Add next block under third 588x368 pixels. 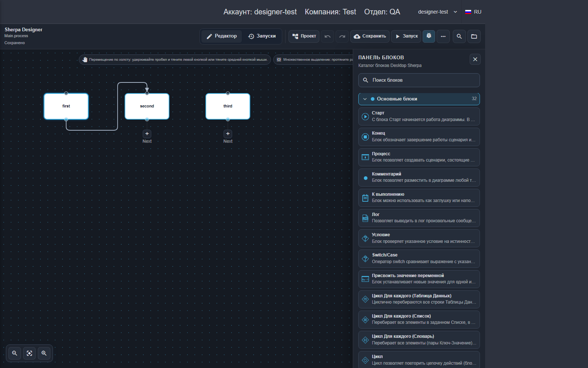click(x=228, y=134)
